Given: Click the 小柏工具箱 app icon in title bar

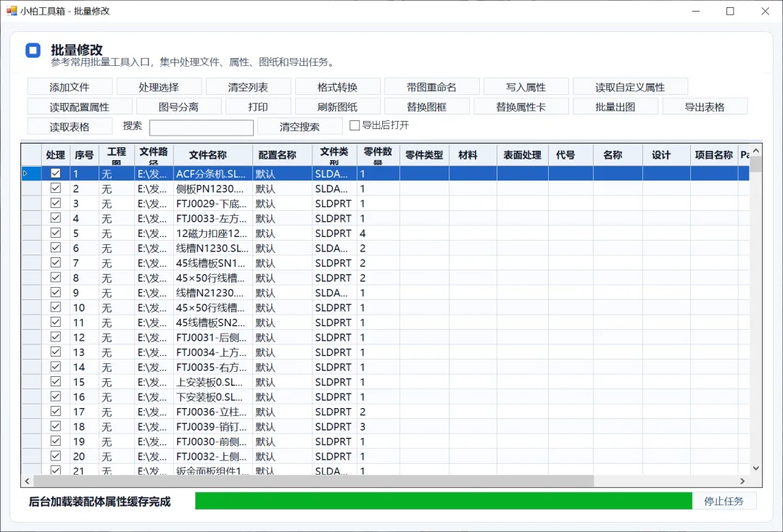Looking at the screenshot, I should [x=12, y=11].
